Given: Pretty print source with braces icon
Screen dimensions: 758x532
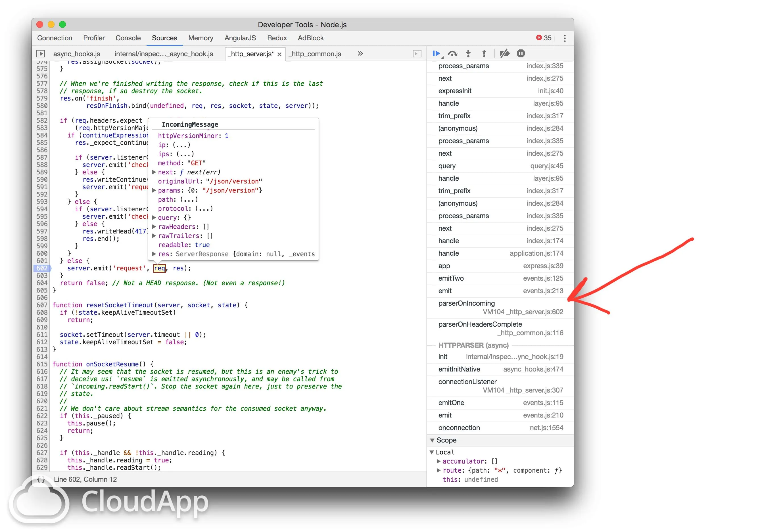Looking at the screenshot, I should coord(41,479).
